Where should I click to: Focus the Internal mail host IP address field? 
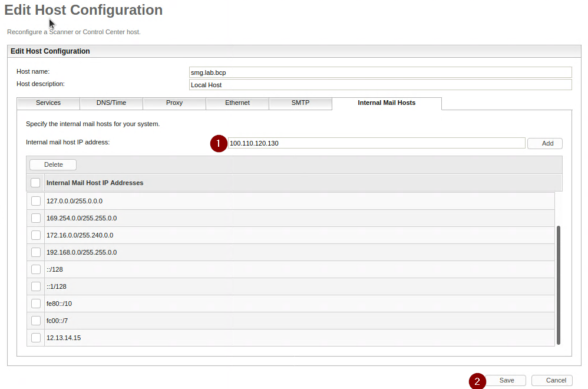coord(376,143)
